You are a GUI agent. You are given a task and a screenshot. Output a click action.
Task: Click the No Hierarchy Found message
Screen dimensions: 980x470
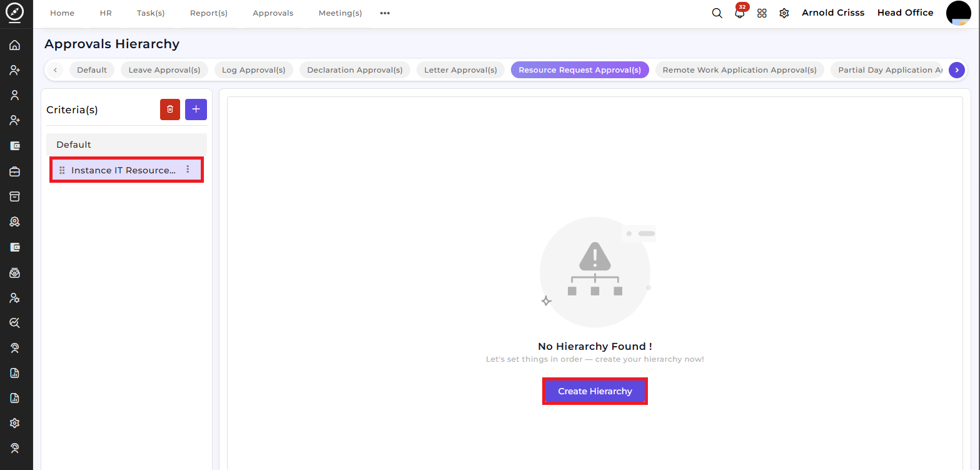pyautogui.click(x=595, y=346)
